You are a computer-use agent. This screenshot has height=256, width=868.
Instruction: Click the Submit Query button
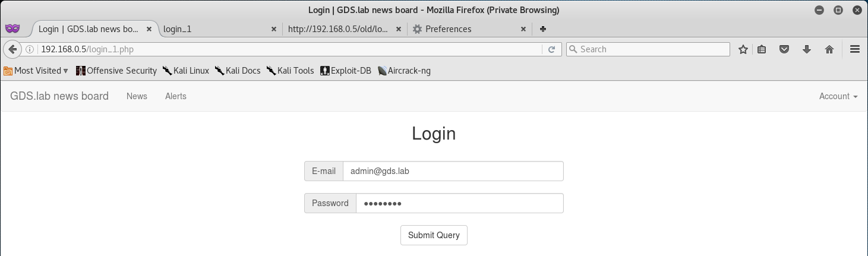point(434,235)
